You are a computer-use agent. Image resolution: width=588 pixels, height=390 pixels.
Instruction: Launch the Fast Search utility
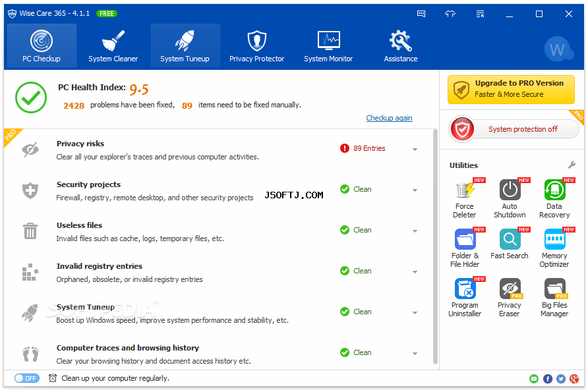pos(510,244)
